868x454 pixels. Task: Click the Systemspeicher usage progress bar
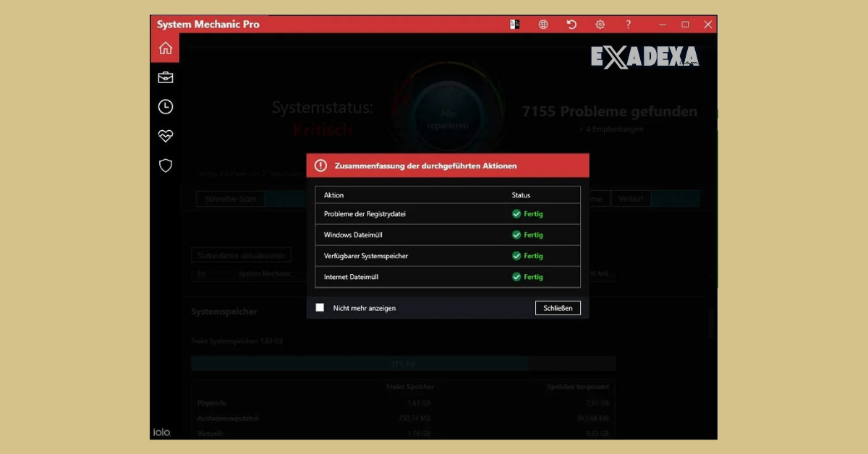coord(402,363)
